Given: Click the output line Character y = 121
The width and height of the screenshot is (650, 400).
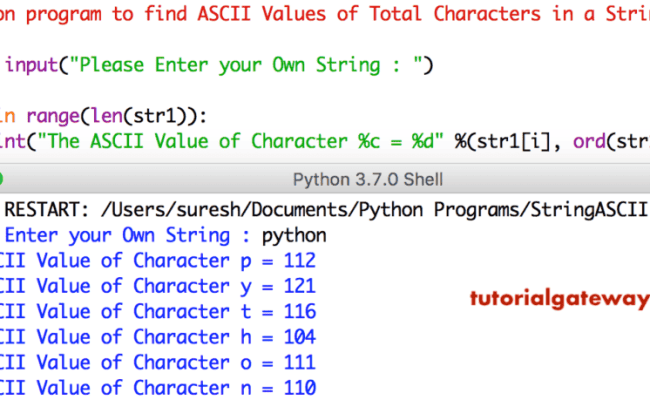Looking at the screenshot, I should pyautogui.click(x=158, y=286).
